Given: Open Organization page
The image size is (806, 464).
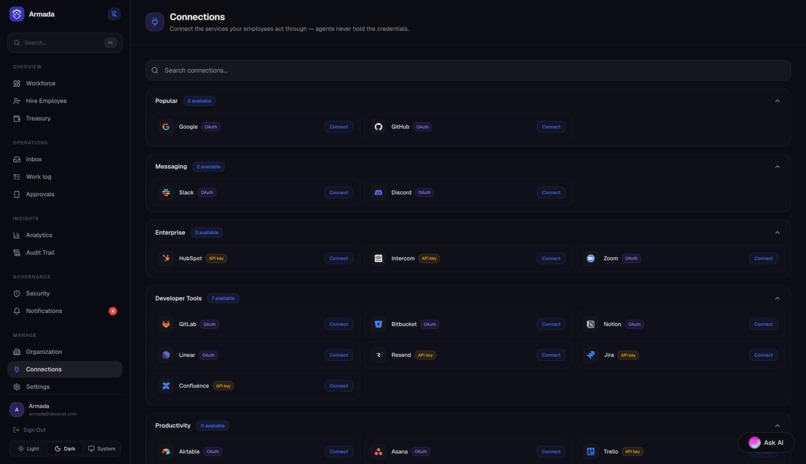Looking at the screenshot, I should click(x=65, y=352).
